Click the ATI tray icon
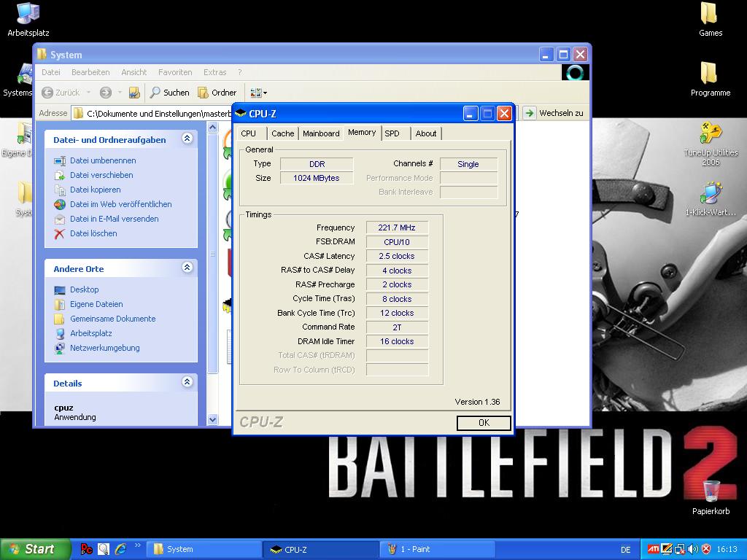The image size is (747, 560). pos(653,550)
